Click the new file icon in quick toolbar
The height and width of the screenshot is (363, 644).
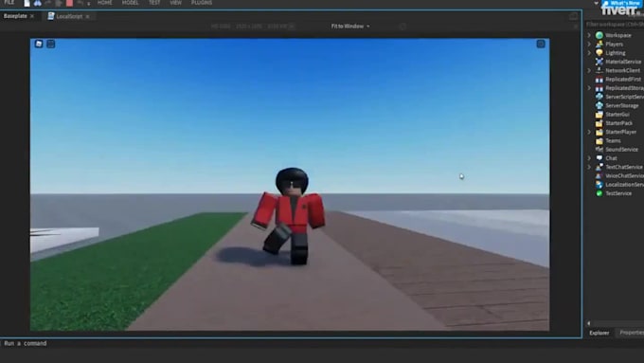pos(27,3)
